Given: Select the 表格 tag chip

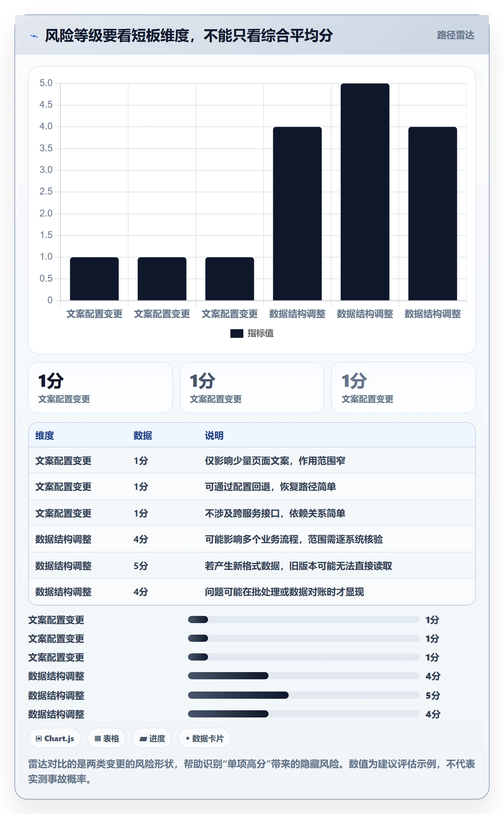Looking at the screenshot, I should pos(107,738).
